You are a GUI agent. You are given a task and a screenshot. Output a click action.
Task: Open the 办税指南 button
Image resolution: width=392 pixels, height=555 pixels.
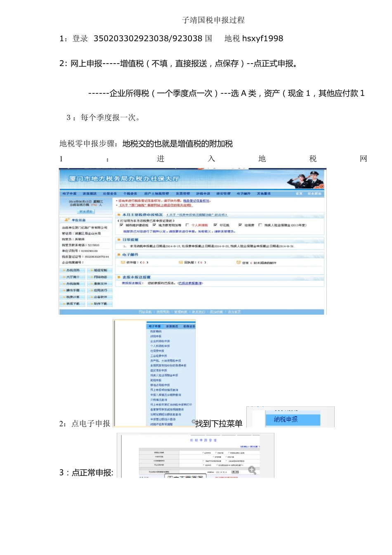pos(73,284)
